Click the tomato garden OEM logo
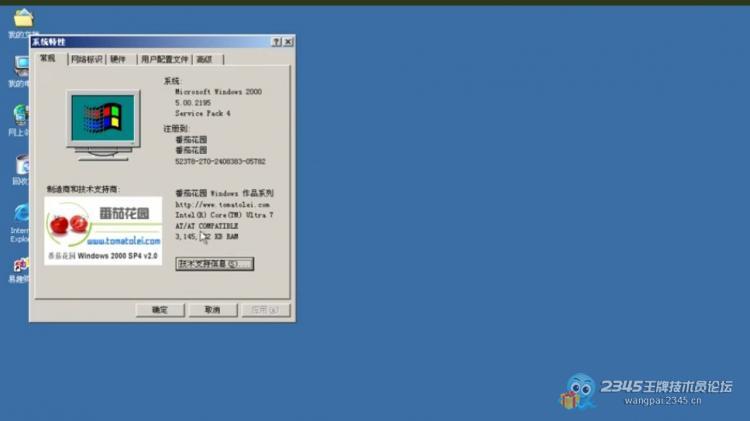The image size is (750, 421). click(x=103, y=231)
